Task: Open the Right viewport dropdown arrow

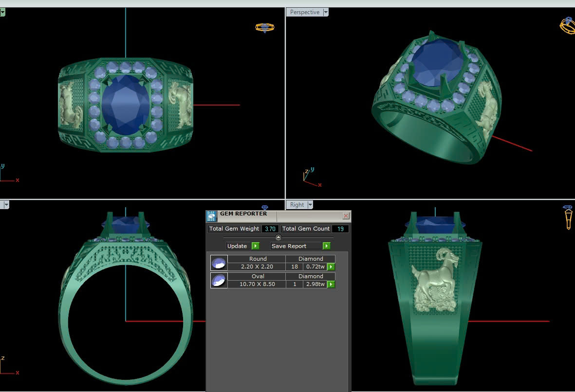Action: click(310, 205)
